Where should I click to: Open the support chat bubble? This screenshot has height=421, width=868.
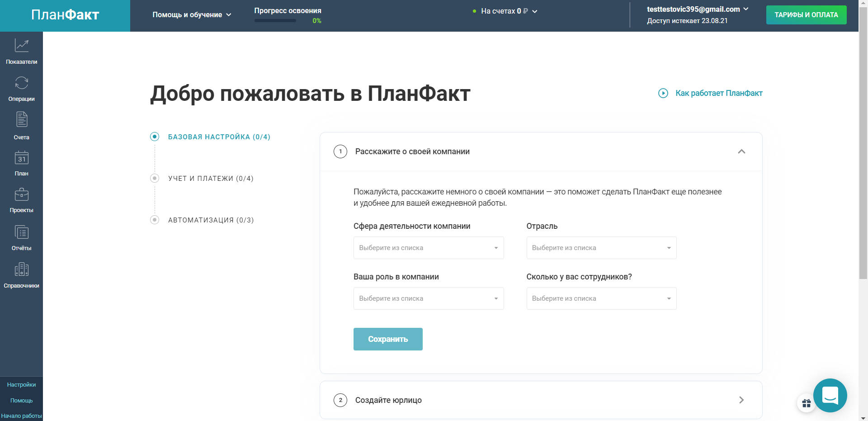pos(830,395)
